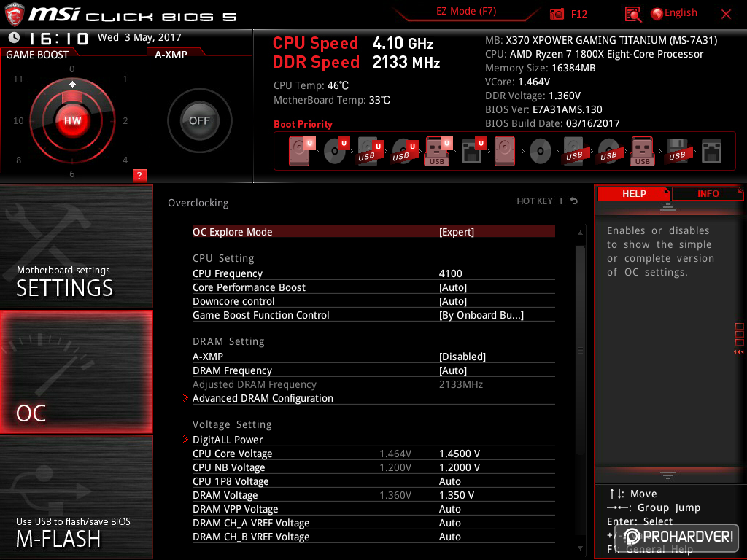Viewport: 747px width, 560px height.
Task: Open Game Boost Function Control options
Action: [373, 315]
